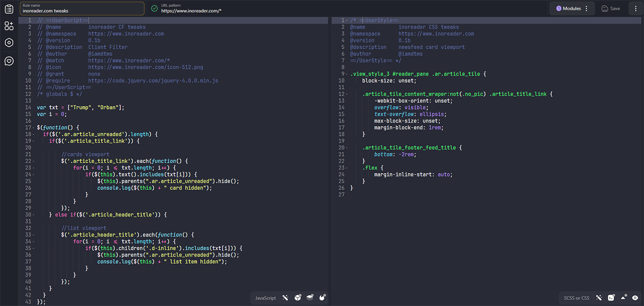Open the SCSS or CSS language selector
The image size is (644, 306).
coord(576,298)
